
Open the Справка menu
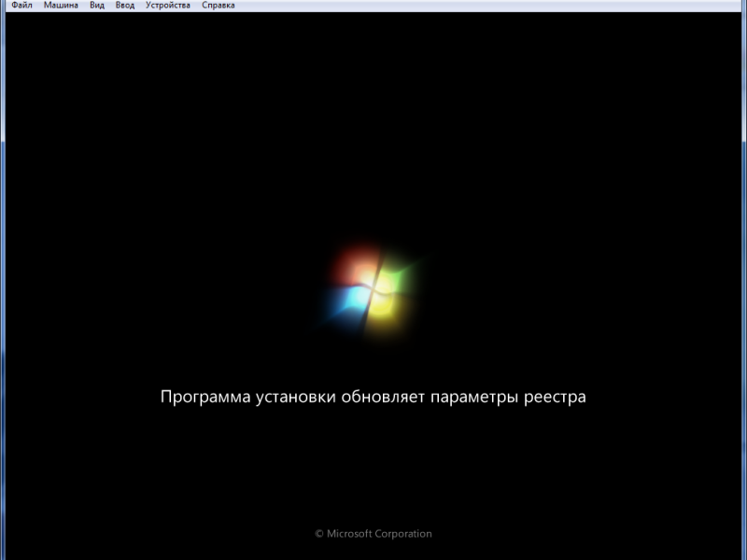[218, 6]
